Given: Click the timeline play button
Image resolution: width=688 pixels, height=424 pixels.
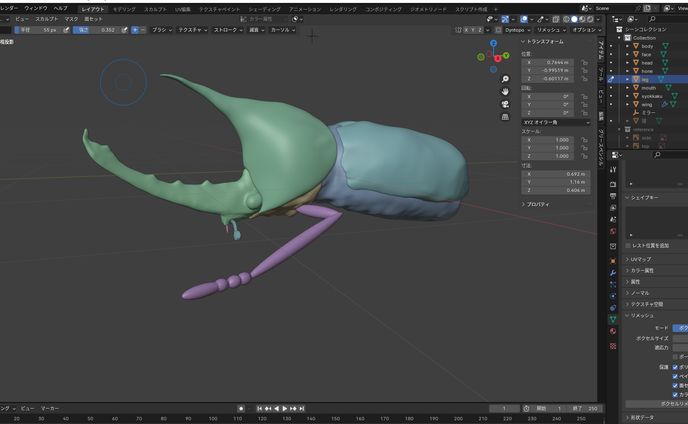Looking at the screenshot, I should click(x=285, y=409).
